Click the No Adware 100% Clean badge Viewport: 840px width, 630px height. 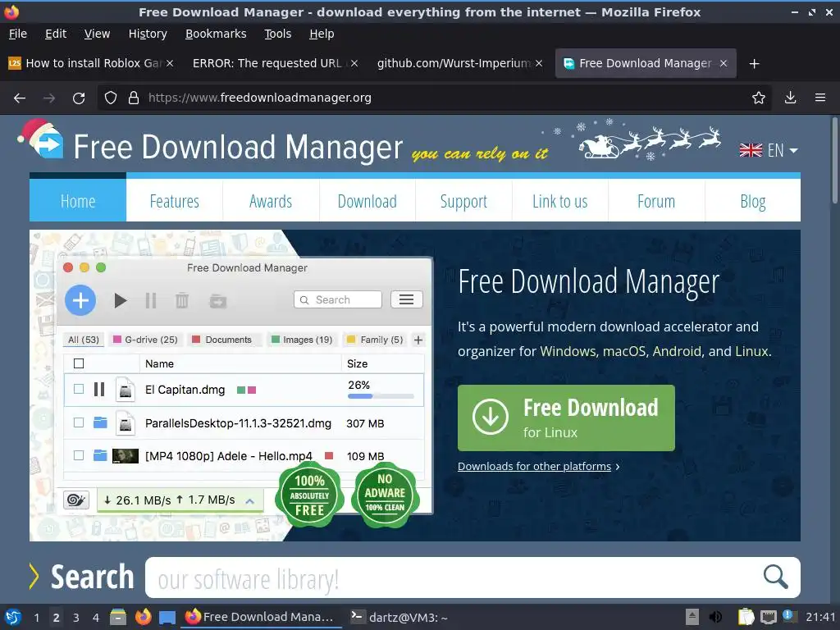click(x=386, y=494)
